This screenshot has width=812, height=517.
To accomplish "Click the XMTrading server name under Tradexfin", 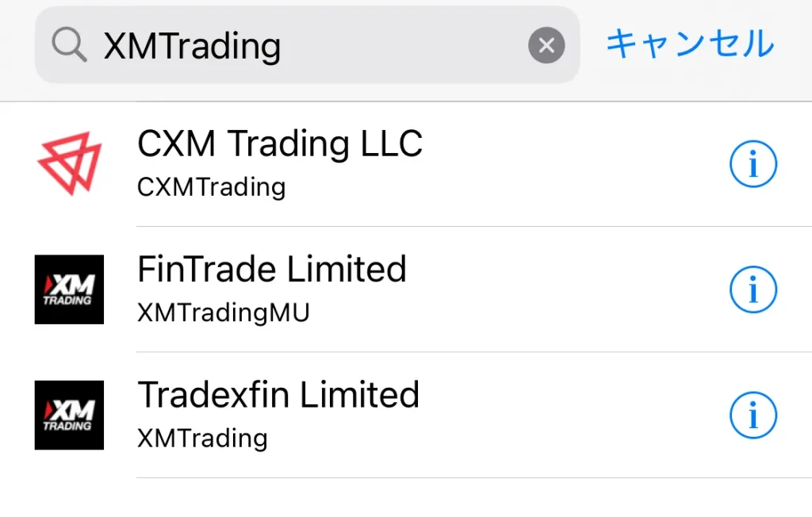I will click(x=203, y=438).
